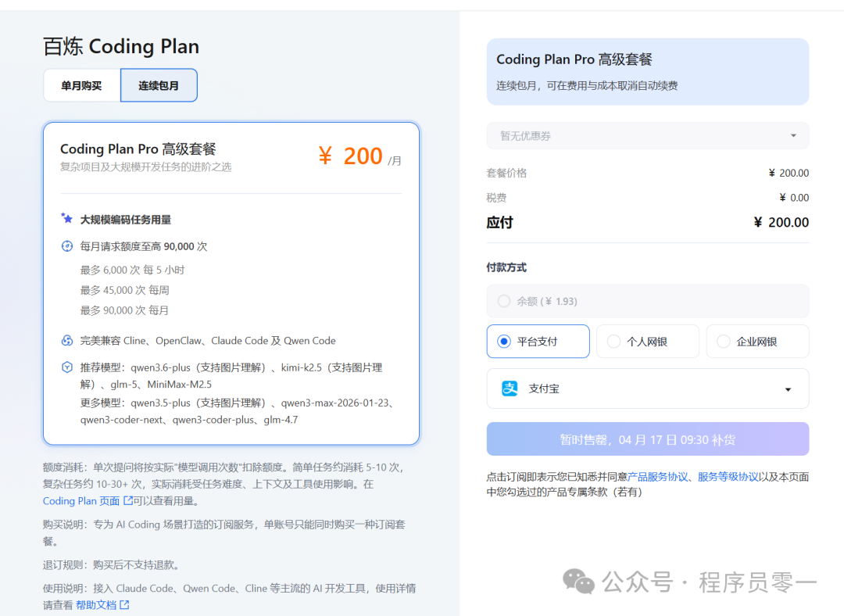Click the ¥ 200 /月 price text
Image resolution: width=844 pixels, height=616 pixels.
point(359,156)
